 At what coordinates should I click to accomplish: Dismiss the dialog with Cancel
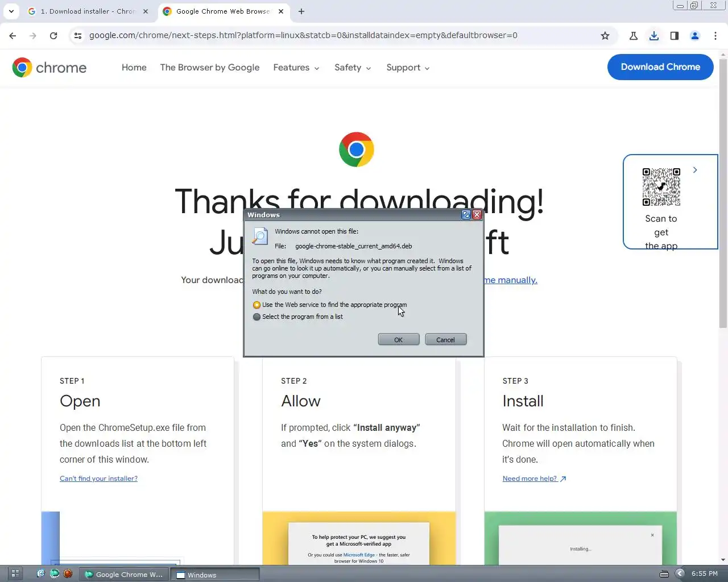(446, 339)
